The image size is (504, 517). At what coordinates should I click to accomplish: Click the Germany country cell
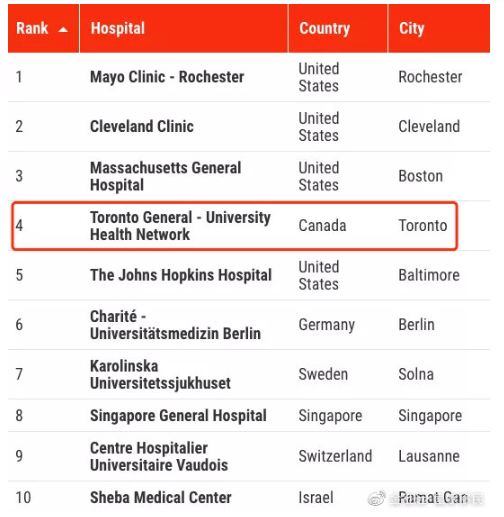[x=327, y=325]
